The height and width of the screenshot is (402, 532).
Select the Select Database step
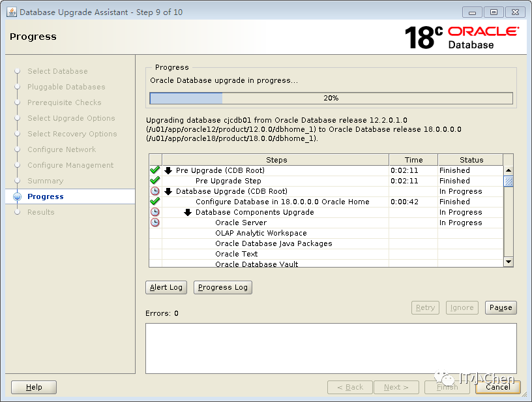coord(57,71)
